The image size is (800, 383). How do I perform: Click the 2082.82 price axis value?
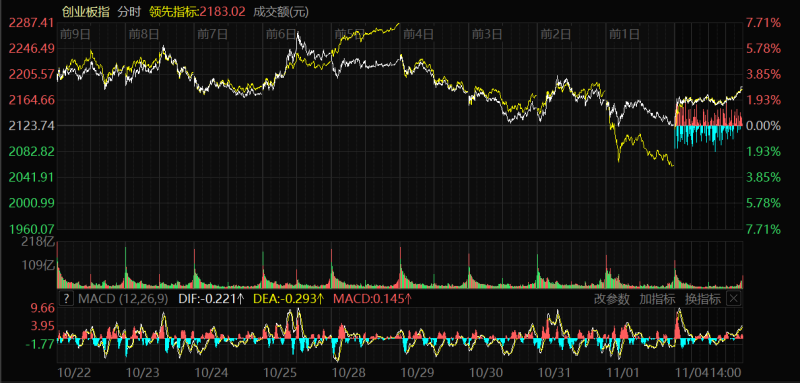pyautogui.click(x=32, y=151)
